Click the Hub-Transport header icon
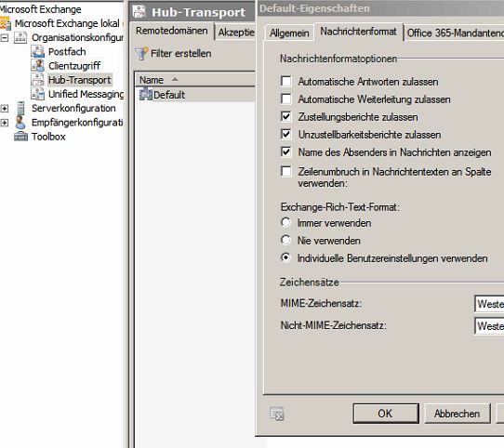 (139, 11)
